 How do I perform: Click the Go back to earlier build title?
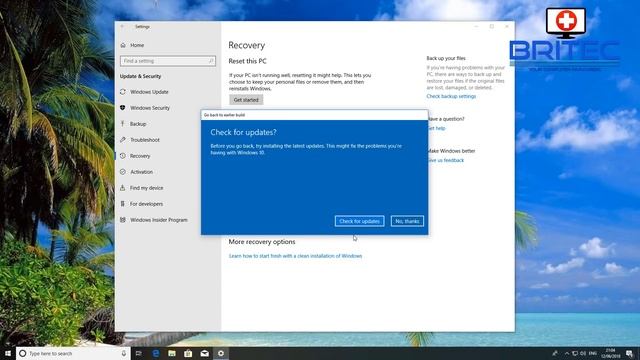coord(224,115)
